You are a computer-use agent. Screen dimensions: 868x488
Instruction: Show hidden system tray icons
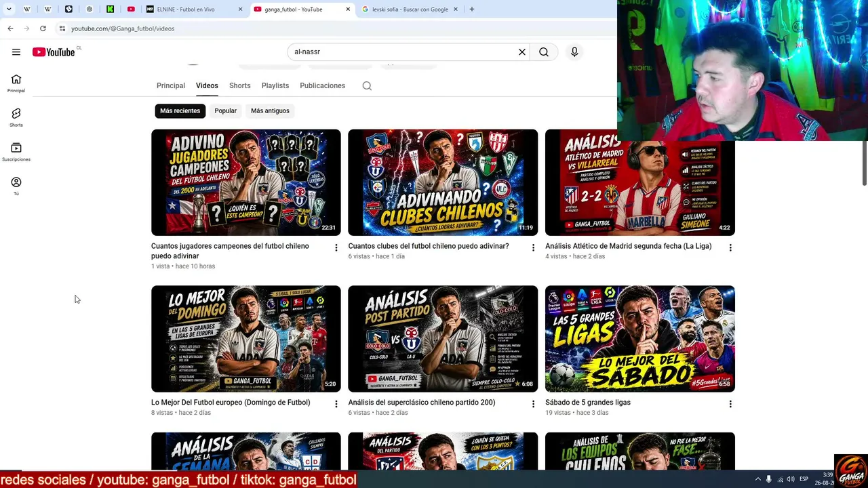click(x=758, y=479)
